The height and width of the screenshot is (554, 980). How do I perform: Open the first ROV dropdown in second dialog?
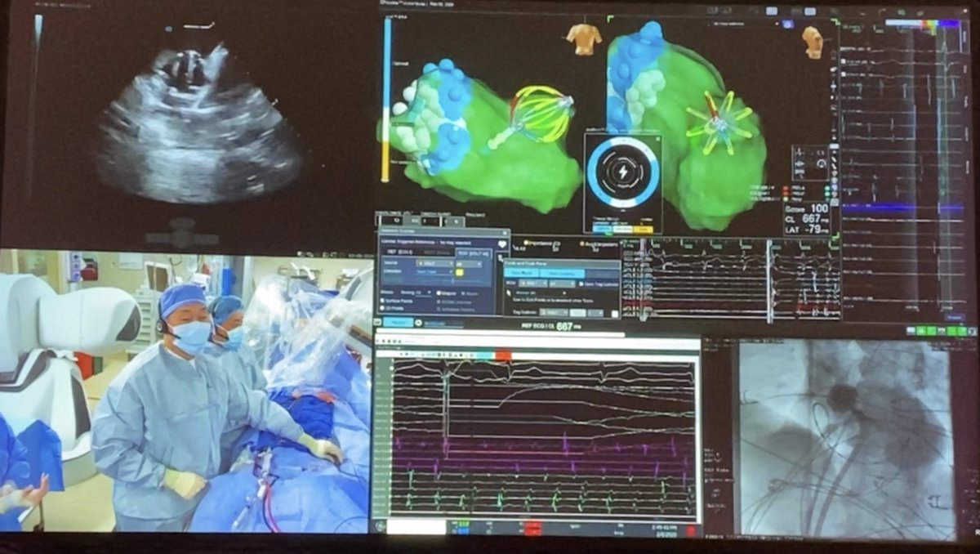pyautogui.click(x=532, y=284)
